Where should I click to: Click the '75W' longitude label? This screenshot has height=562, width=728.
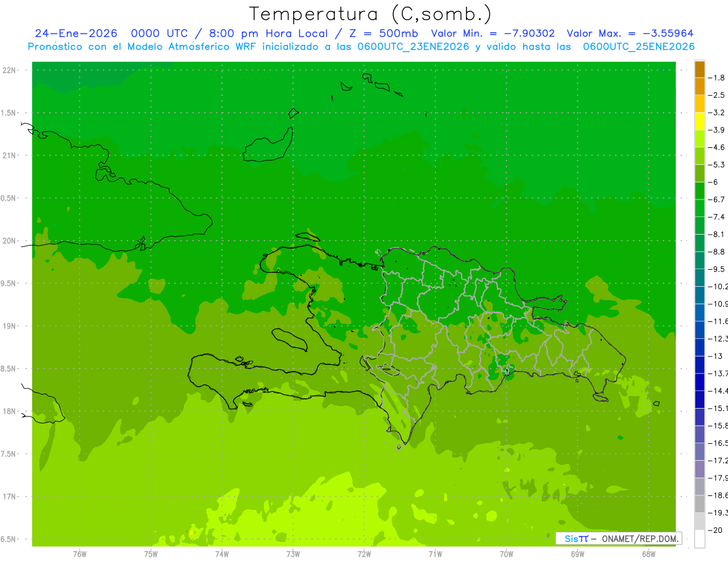(151, 554)
